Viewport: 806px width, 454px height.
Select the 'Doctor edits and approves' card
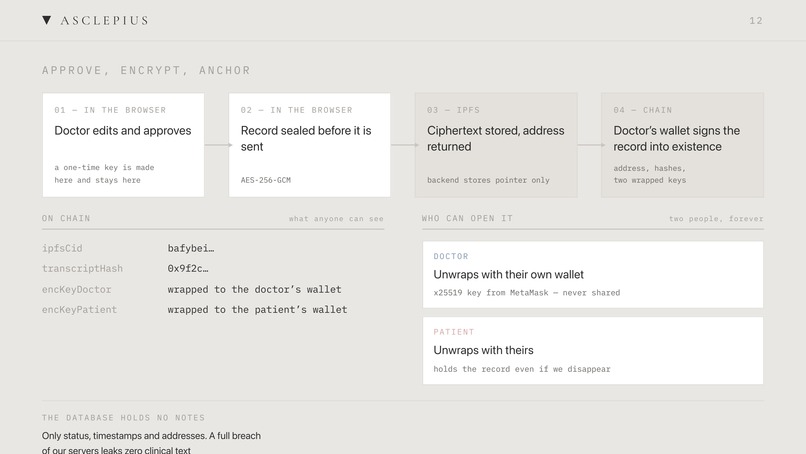point(123,145)
